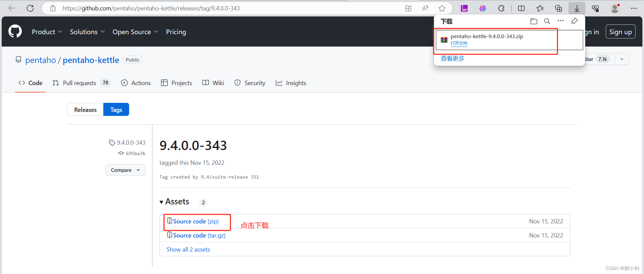Pin the downloads panel
644x274 pixels.
(x=574, y=21)
